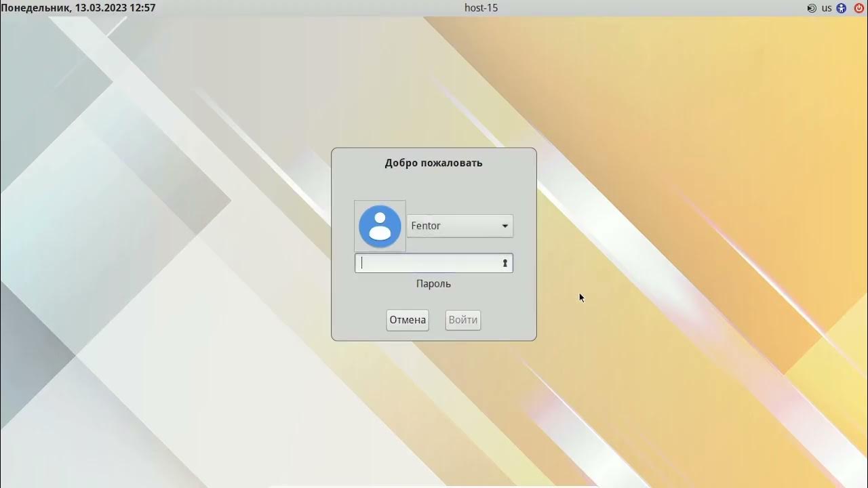Image resolution: width=868 pixels, height=488 pixels.
Task: Click the date and time in top panel
Action: pyautogui.click(x=78, y=8)
